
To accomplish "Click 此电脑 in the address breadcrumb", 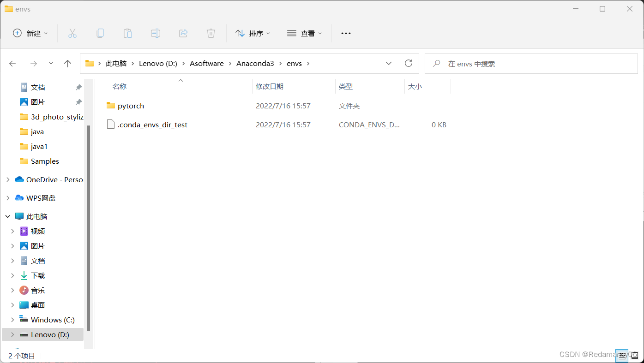I will pos(116,64).
